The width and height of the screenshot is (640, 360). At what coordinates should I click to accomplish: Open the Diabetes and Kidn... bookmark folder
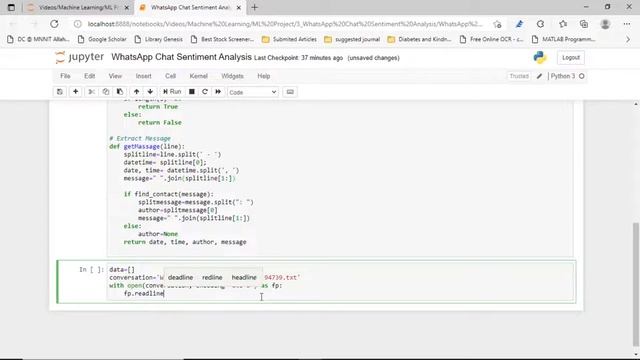[419, 39]
